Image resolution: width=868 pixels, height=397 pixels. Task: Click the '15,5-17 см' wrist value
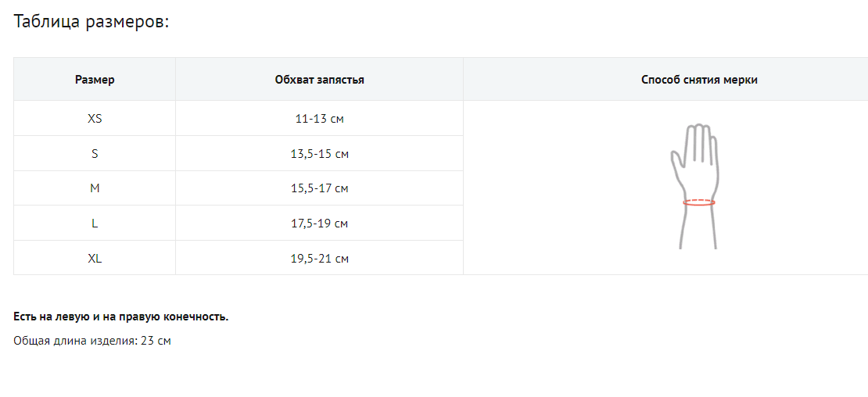[319, 188]
